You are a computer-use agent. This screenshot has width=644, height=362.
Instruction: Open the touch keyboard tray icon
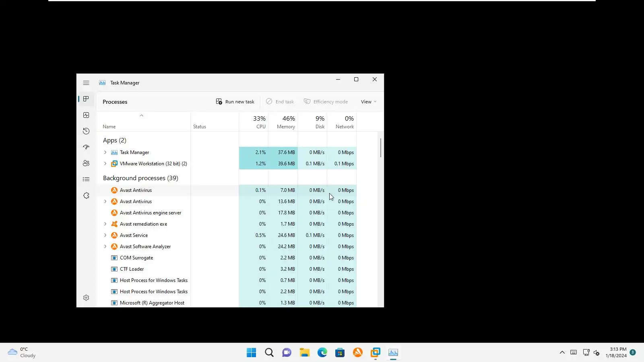pyautogui.click(x=574, y=353)
